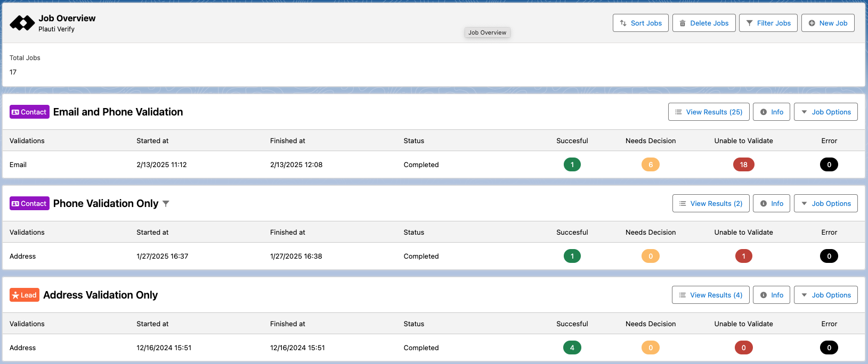Click finished time 1/27/2025 16:38
The width and height of the screenshot is (868, 364).
pyautogui.click(x=296, y=256)
